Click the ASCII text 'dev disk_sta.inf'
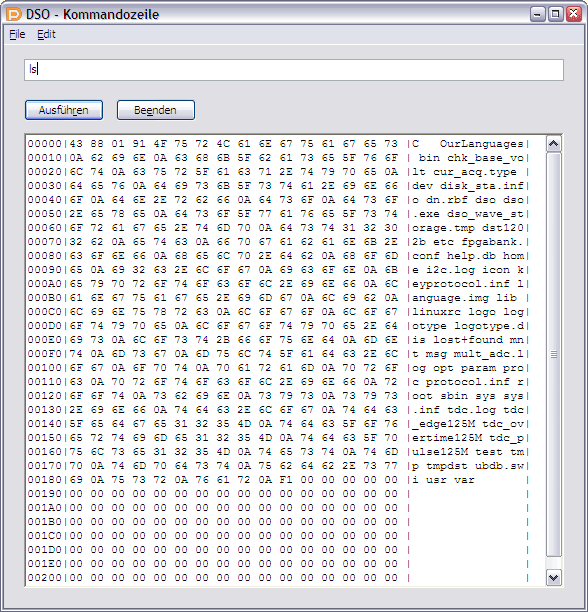This screenshot has height=612, width=588. 468,186
